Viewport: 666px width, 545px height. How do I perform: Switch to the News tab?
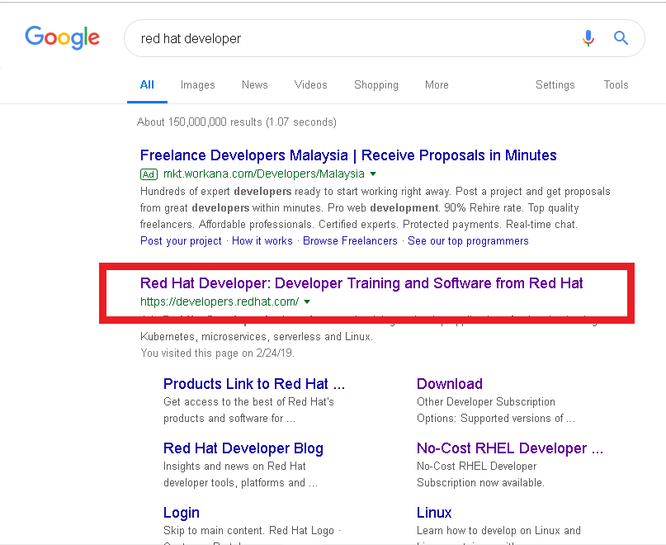(x=254, y=85)
